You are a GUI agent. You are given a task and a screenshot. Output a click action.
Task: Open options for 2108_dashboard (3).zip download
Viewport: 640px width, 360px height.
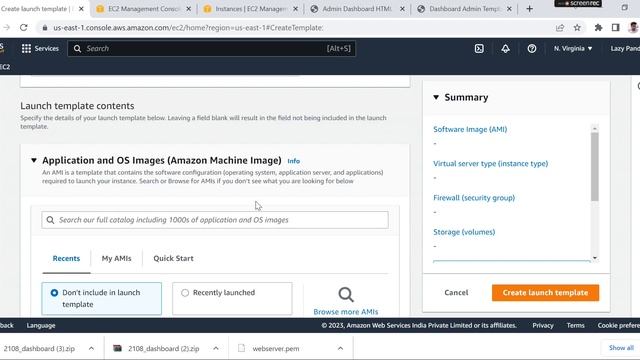91,348
